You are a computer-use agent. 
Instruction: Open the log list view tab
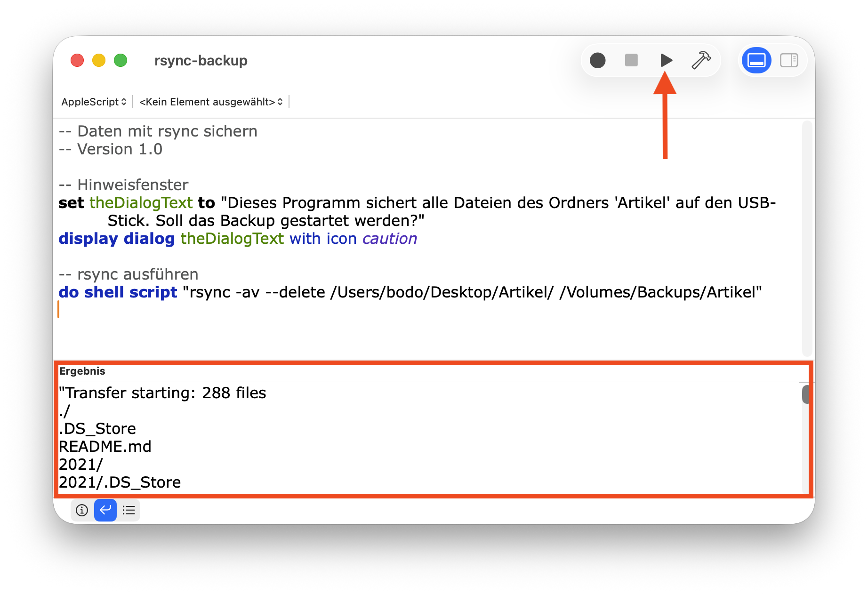coord(129,510)
